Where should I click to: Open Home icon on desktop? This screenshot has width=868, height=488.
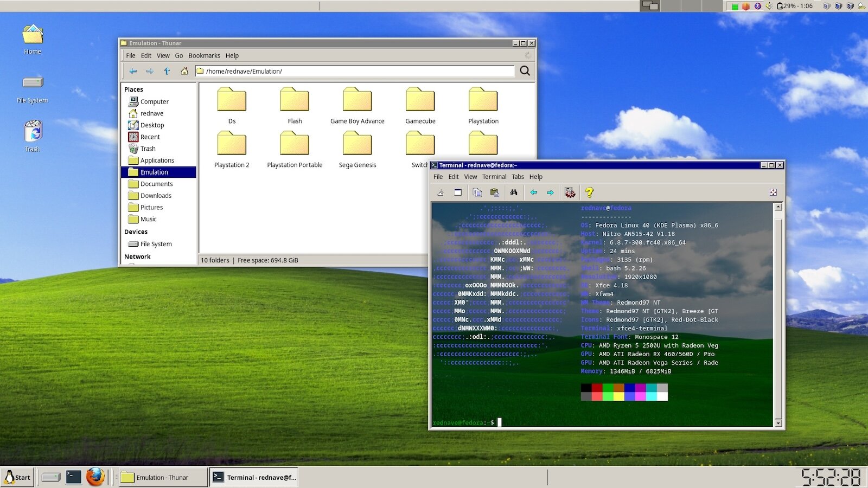click(33, 40)
